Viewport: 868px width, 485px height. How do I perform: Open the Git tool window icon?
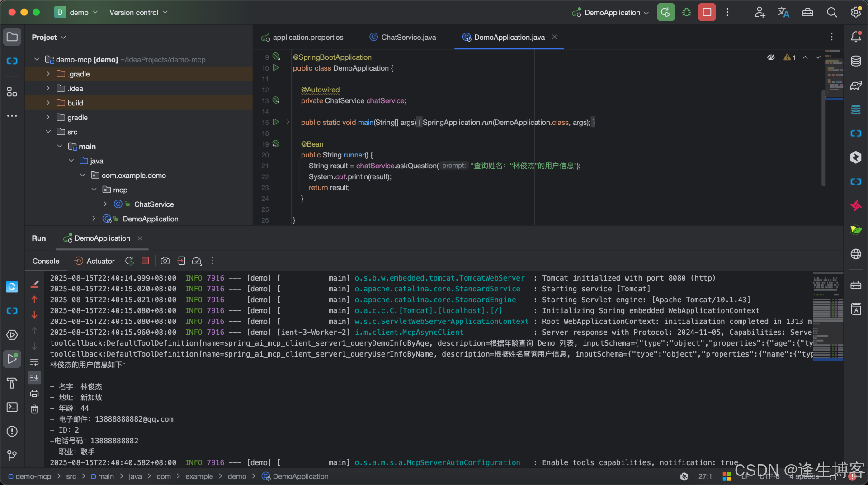[12, 455]
